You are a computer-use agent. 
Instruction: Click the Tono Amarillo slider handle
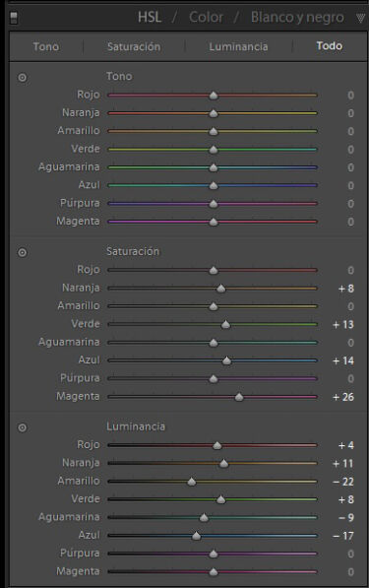[x=214, y=131]
